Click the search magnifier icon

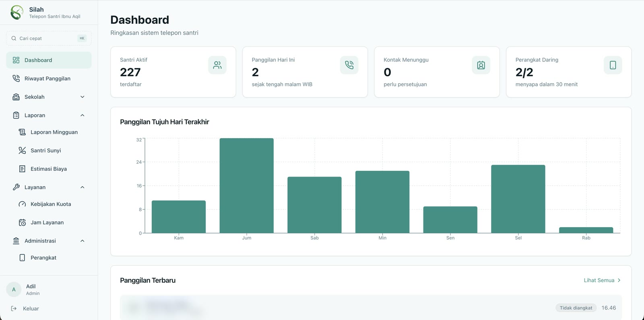tap(14, 38)
